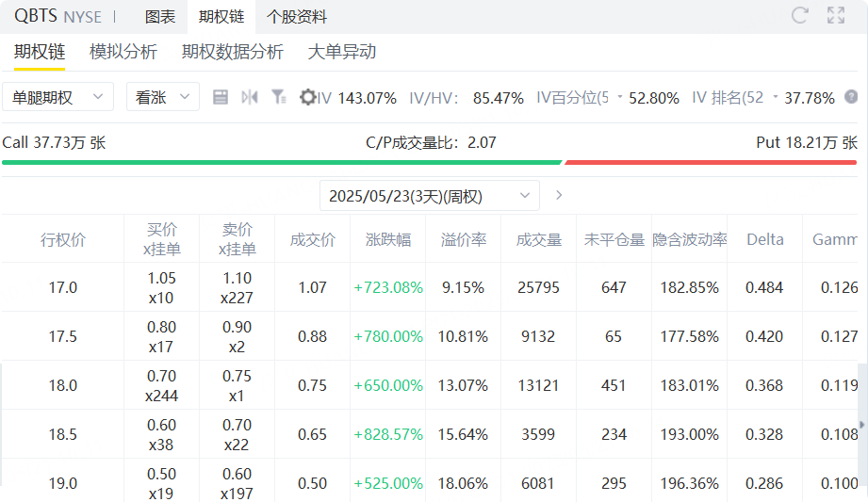Sort by 涨跌幅 column header

click(388, 239)
